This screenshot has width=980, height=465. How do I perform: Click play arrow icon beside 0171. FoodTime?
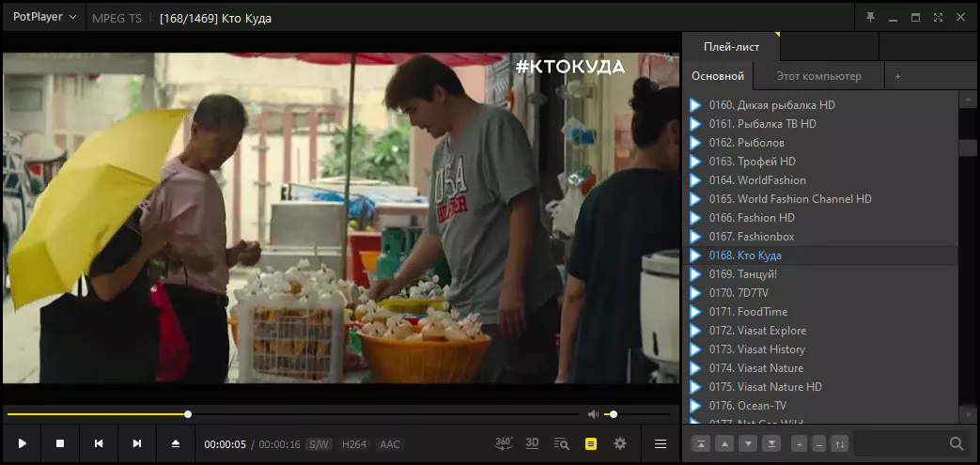tap(695, 311)
